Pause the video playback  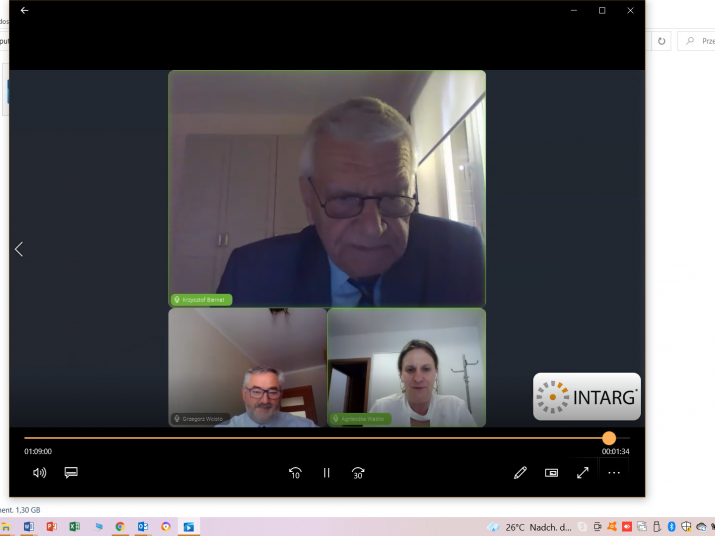click(x=326, y=473)
